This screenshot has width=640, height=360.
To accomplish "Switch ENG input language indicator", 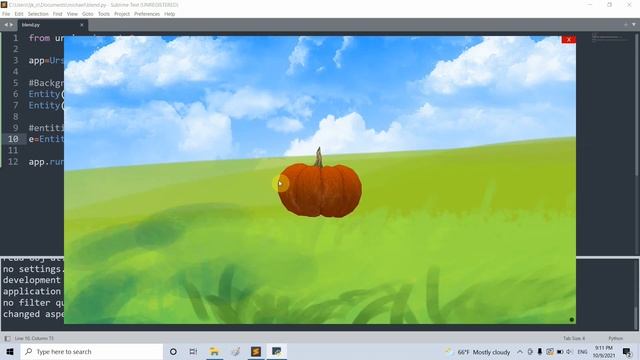I will click(582, 352).
